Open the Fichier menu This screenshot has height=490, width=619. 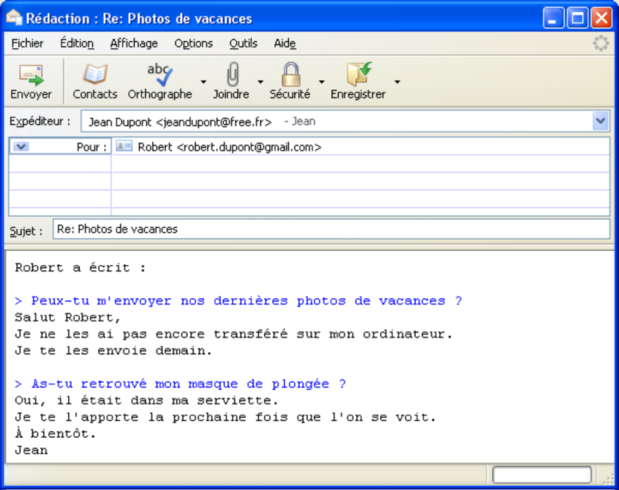click(x=28, y=44)
